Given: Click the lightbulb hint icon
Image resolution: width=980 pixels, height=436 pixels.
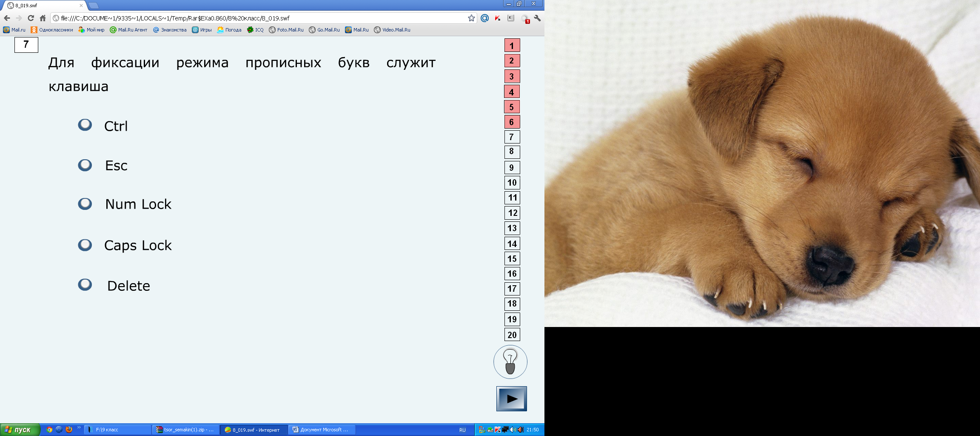Looking at the screenshot, I should [510, 362].
